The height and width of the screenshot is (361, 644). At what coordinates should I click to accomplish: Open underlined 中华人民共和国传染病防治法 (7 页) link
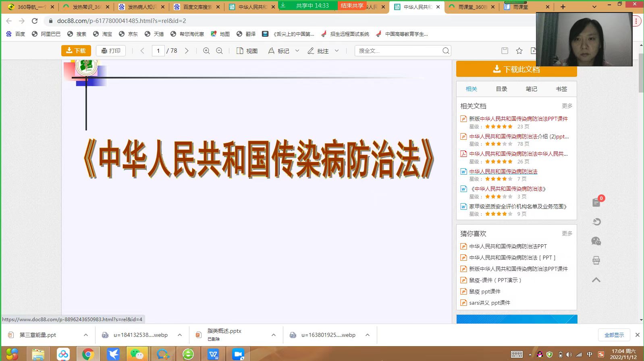[503, 171]
